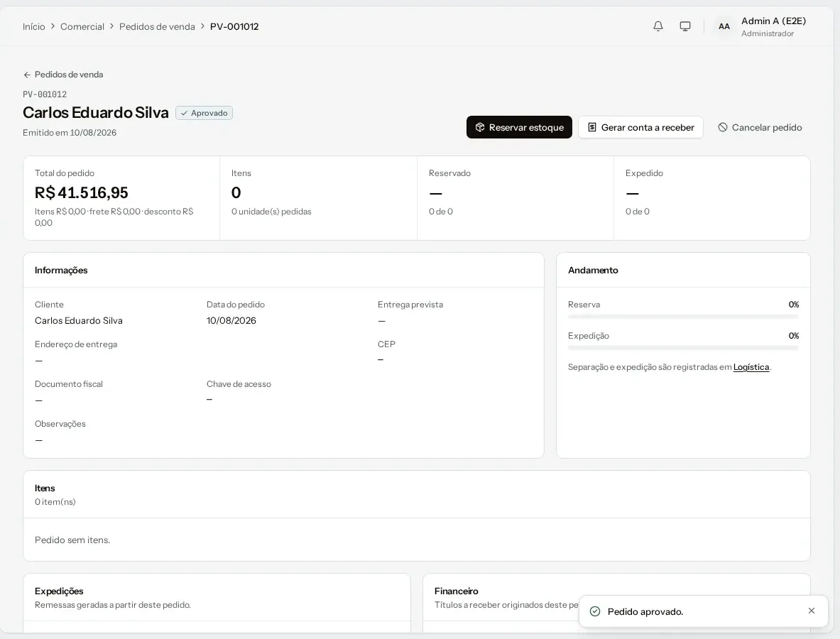Click the Data do pedido value 10/08/2026

231,321
